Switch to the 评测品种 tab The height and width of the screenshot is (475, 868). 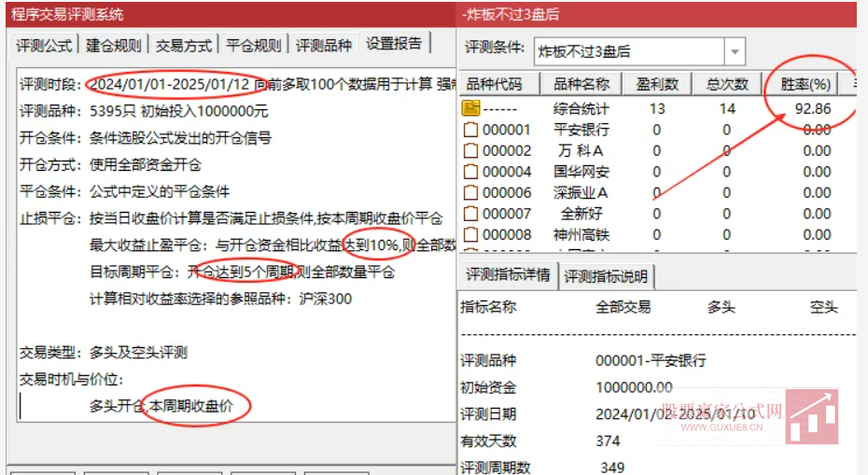(x=323, y=46)
